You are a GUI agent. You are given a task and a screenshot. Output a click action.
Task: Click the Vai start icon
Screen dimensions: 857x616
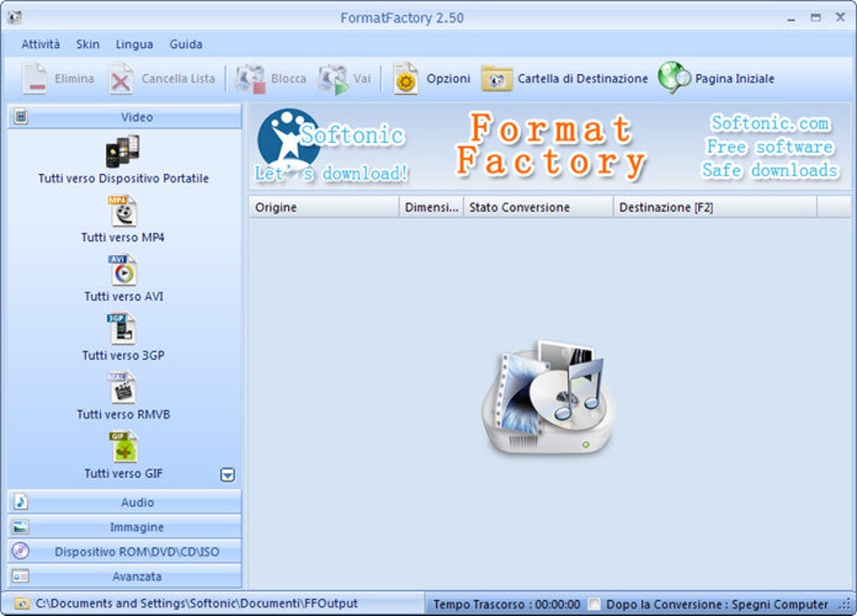(334, 79)
